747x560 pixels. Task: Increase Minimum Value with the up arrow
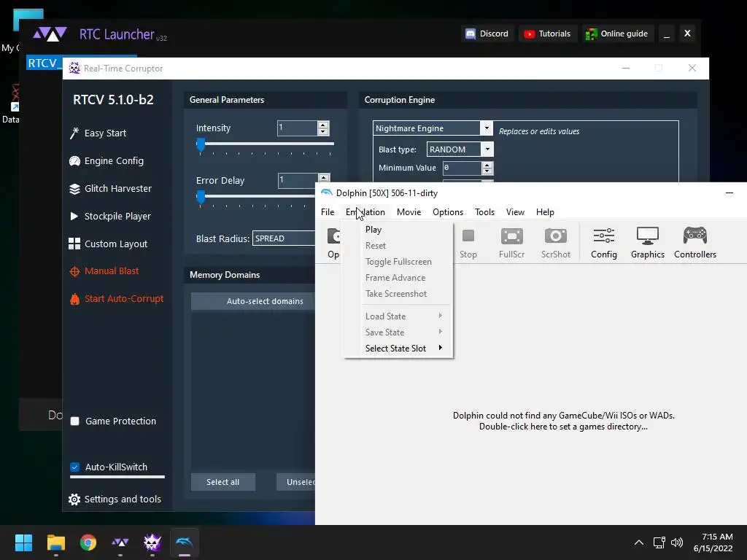[487, 165]
